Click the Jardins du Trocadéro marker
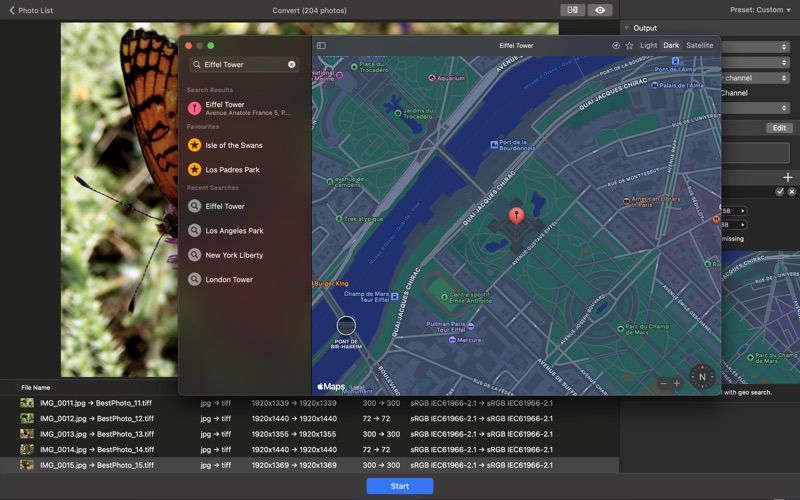The height and width of the screenshot is (500, 800). [397, 113]
